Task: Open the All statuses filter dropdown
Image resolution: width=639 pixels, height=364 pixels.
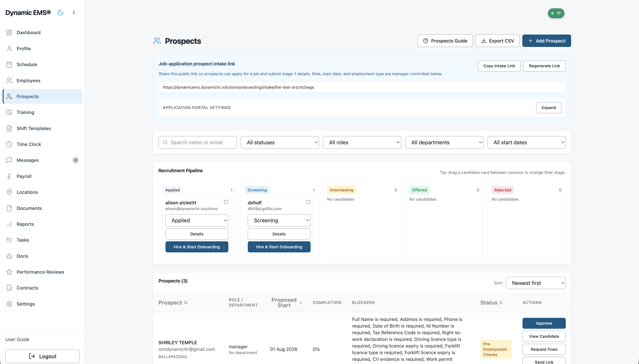Action: (x=280, y=142)
